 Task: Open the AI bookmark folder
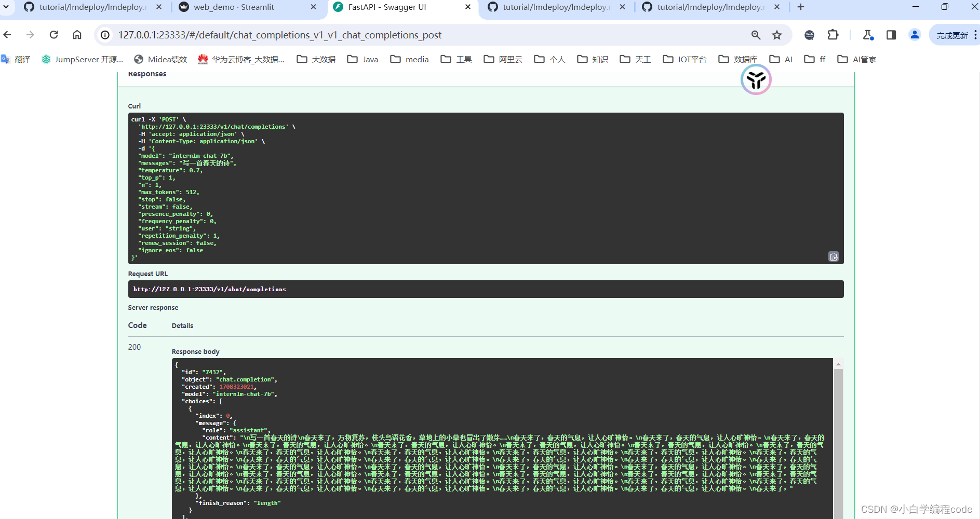point(781,59)
